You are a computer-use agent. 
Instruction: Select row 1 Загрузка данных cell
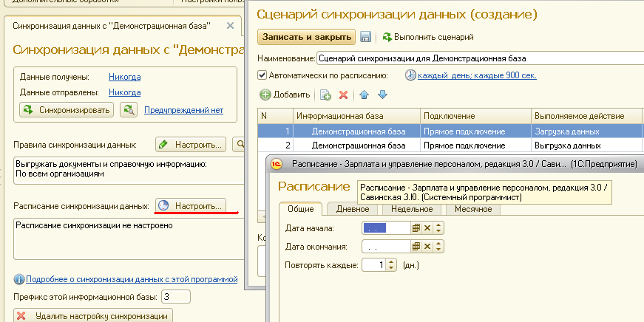click(586, 131)
